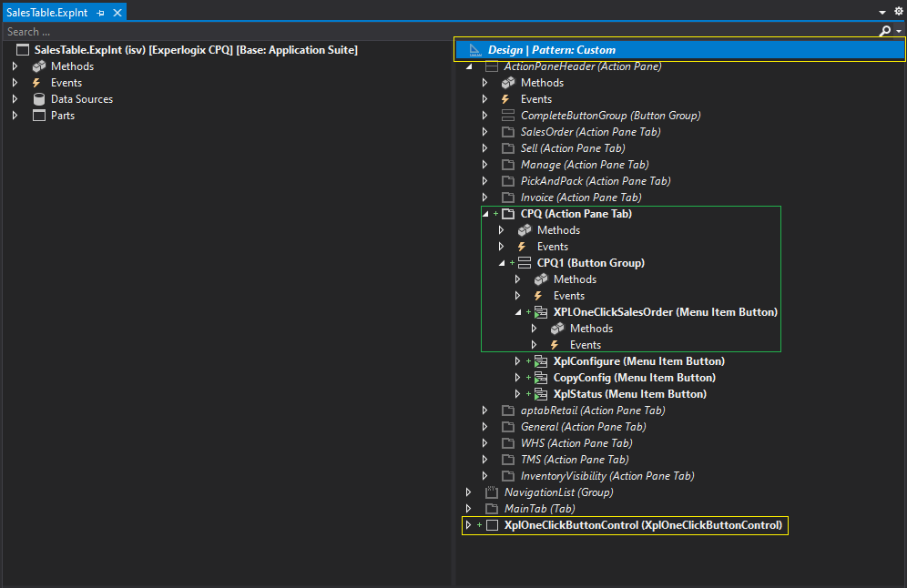Collapse the XPLOneClickSalesOrder node
This screenshot has width=907, height=588.
(x=518, y=312)
